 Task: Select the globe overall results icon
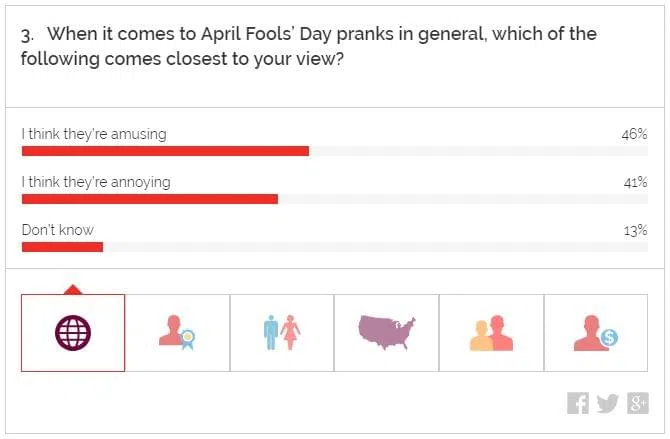(73, 333)
